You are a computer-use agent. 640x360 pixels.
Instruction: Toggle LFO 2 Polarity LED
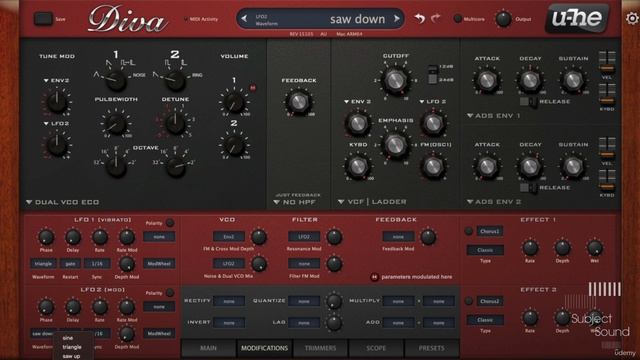coord(170,293)
